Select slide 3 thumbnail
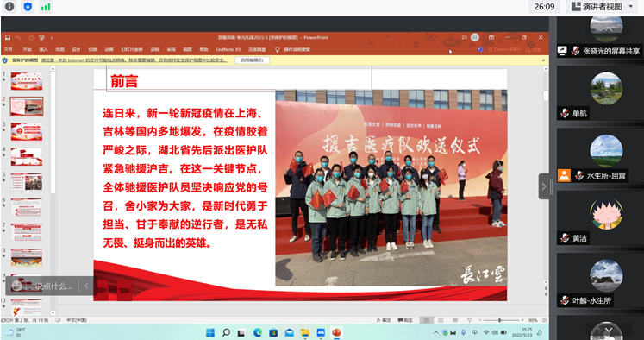The height and width of the screenshot is (340, 644). [x=26, y=131]
